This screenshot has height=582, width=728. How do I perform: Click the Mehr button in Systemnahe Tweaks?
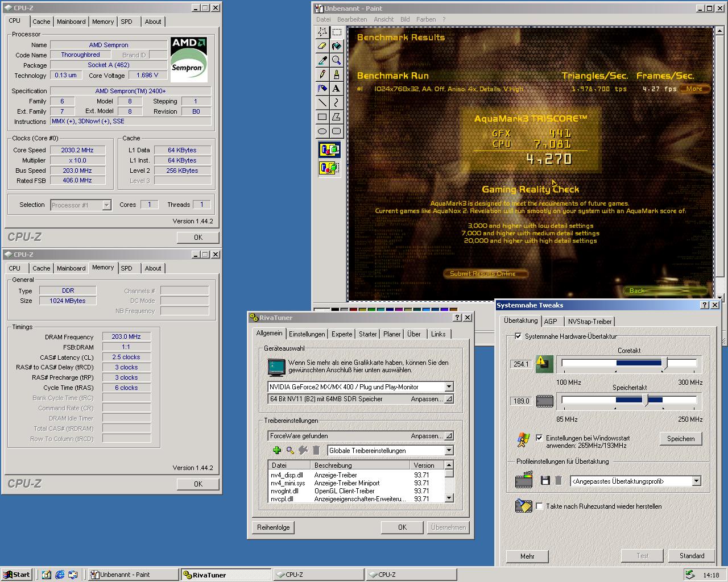coord(527,556)
